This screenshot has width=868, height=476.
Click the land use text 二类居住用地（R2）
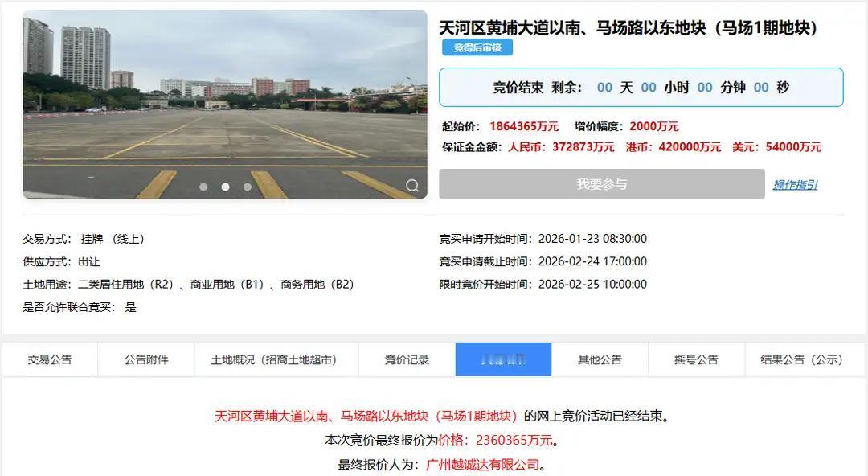point(125,285)
